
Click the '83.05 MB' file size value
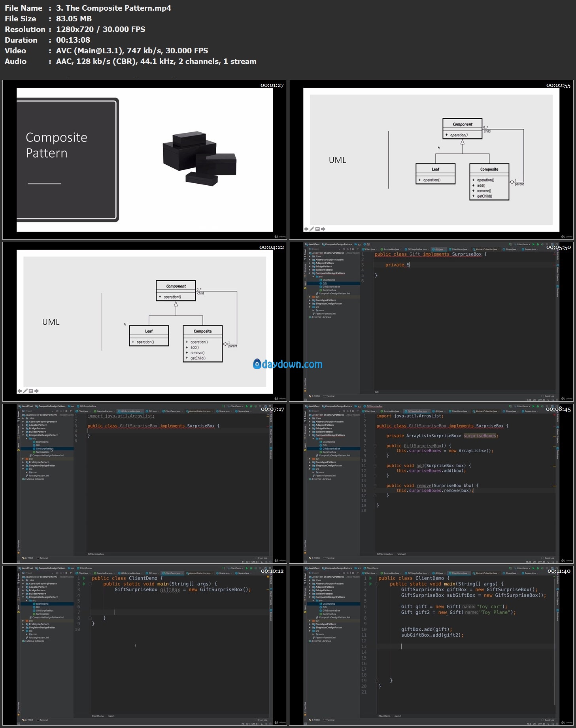[x=74, y=19]
